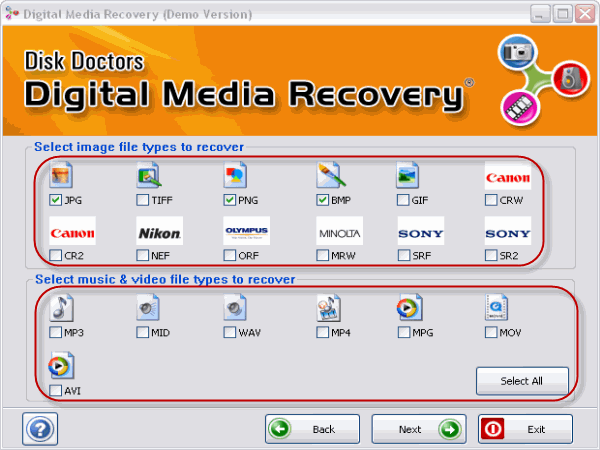The width and height of the screenshot is (600, 450).
Task: Open help with the question mark button
Action: (x=40, y=429)
